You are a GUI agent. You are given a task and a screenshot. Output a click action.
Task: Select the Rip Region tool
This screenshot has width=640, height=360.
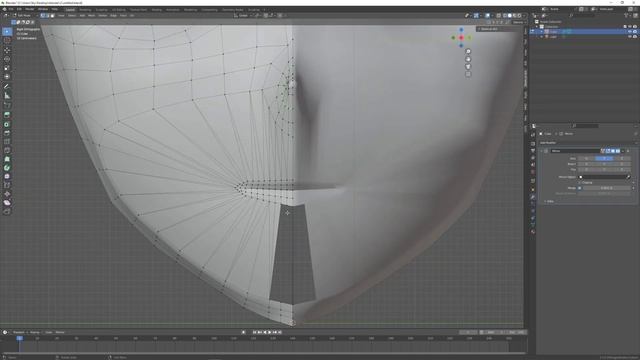tap(7, 211)
